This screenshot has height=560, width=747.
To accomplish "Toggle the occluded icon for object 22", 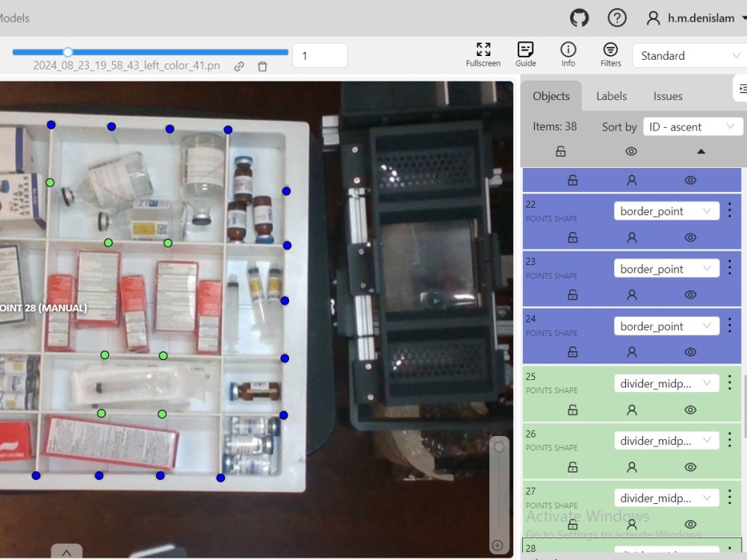I will point(632,237).
